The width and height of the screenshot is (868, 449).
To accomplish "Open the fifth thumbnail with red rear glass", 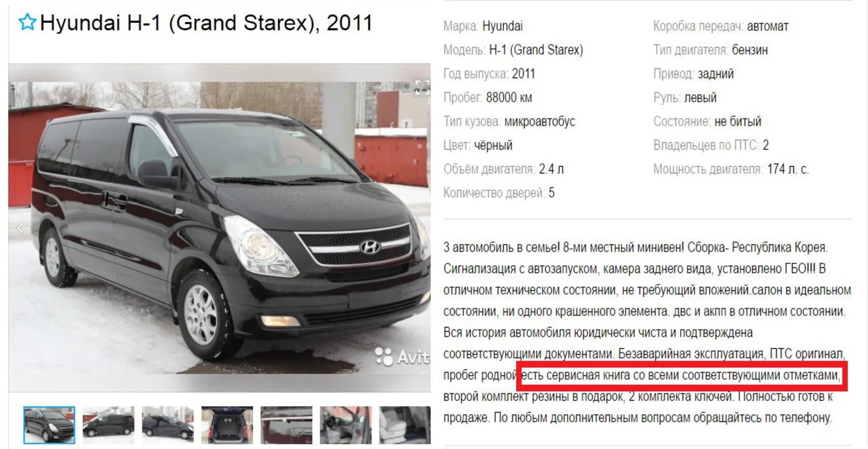I will [x=286, y=425].
